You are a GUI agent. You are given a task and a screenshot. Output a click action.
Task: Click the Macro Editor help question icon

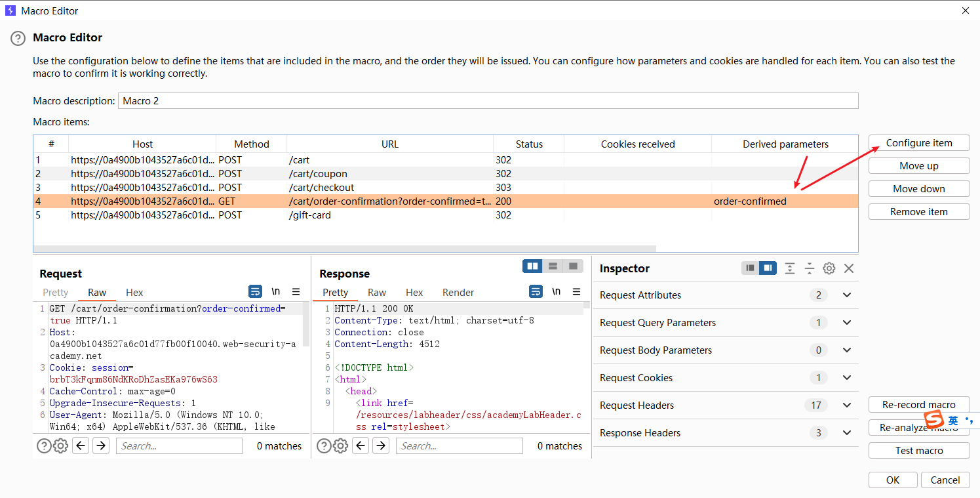click(18, 39)
